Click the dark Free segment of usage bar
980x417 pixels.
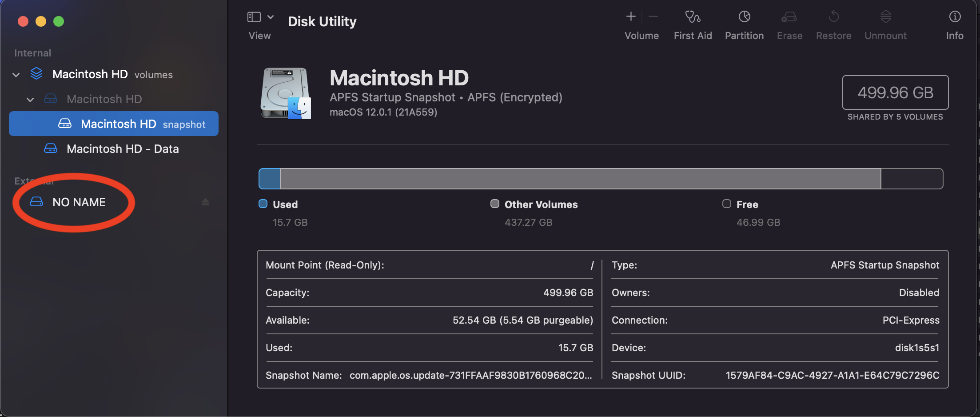[912, 179]
